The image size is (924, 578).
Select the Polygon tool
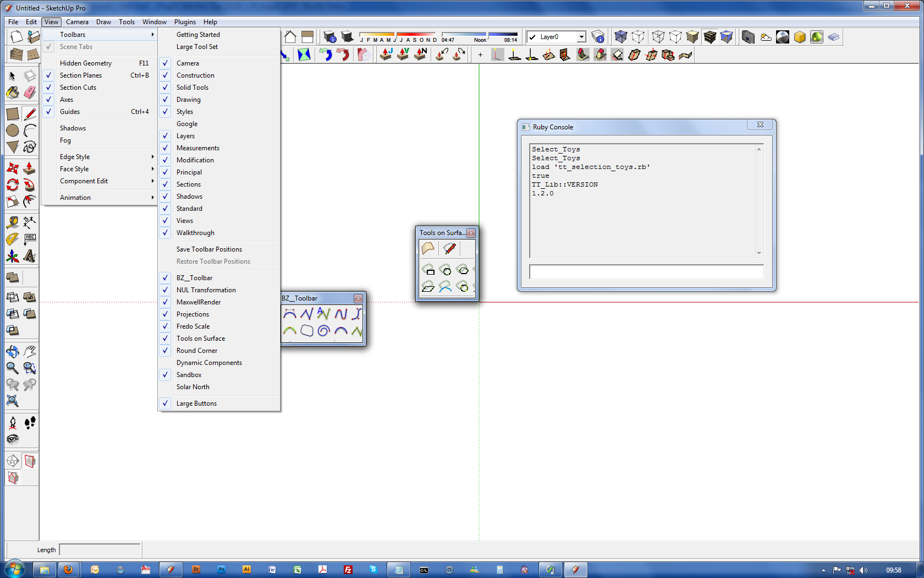[13, 147]
